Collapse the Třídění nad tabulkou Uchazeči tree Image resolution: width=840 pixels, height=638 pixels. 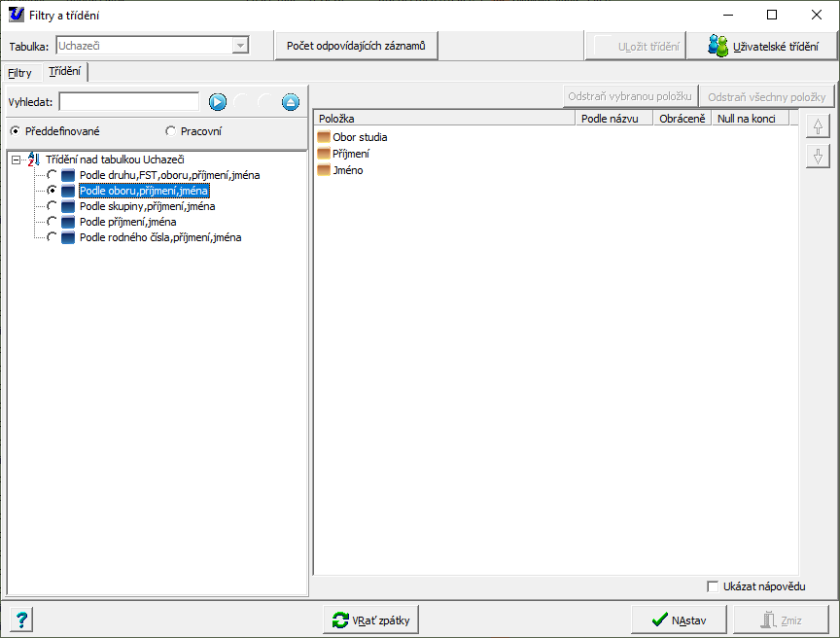point(16,160)
